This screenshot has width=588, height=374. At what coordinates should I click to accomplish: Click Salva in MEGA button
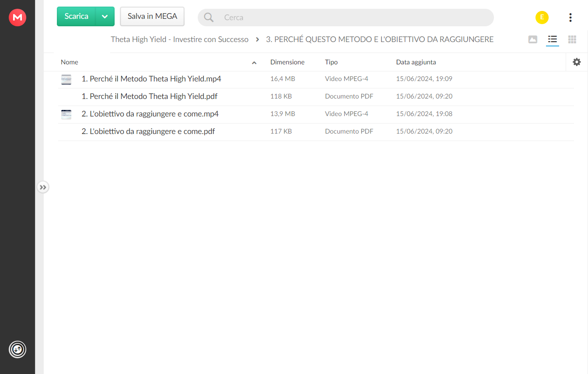tap(152, 16)
